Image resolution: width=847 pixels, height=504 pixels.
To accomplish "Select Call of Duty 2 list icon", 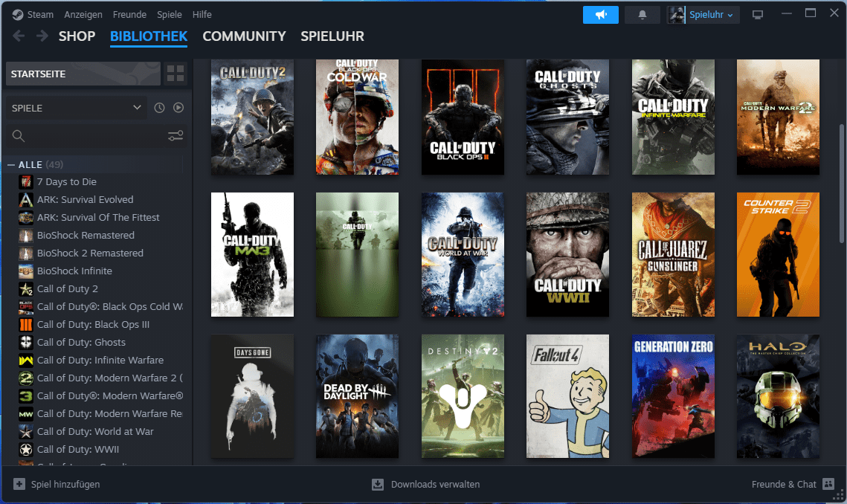I will [x=25, y=289].
